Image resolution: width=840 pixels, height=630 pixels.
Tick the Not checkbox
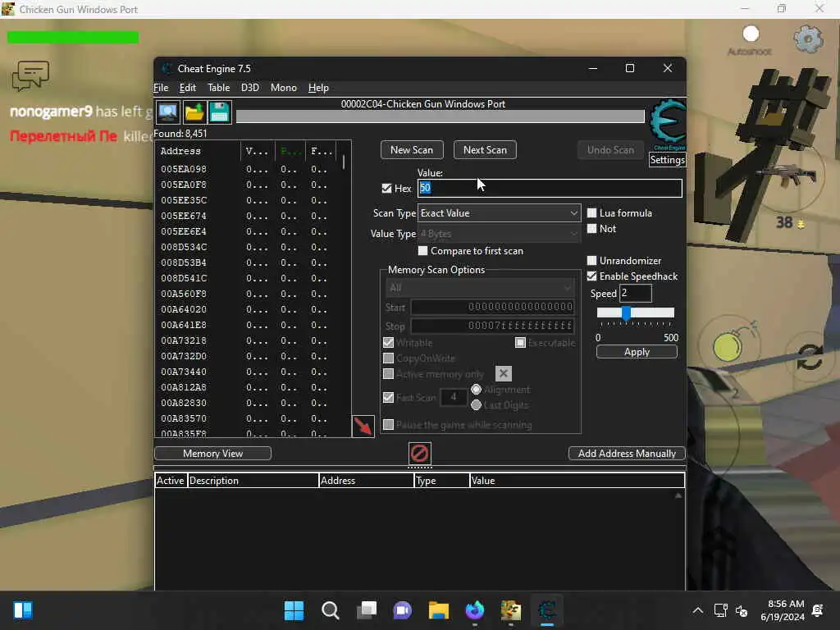(x=592, y=229)
